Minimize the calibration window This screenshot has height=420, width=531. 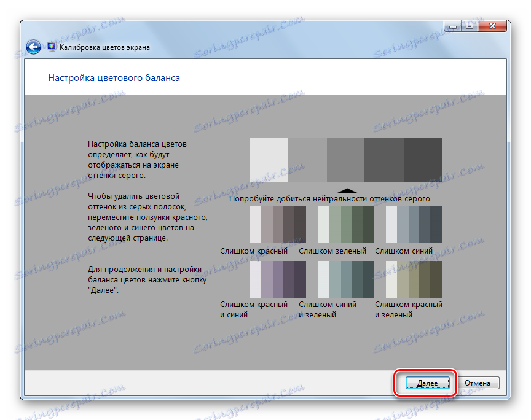click(453, 26)
